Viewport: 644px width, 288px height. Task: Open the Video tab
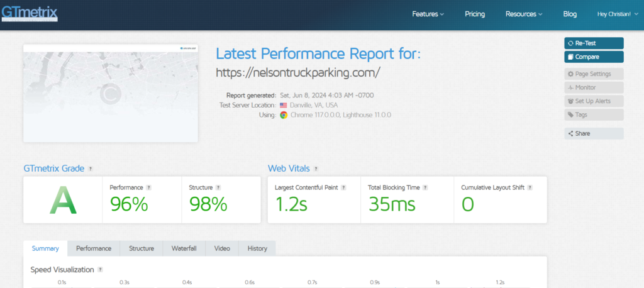pyautogui.click(x=222, y=248)
